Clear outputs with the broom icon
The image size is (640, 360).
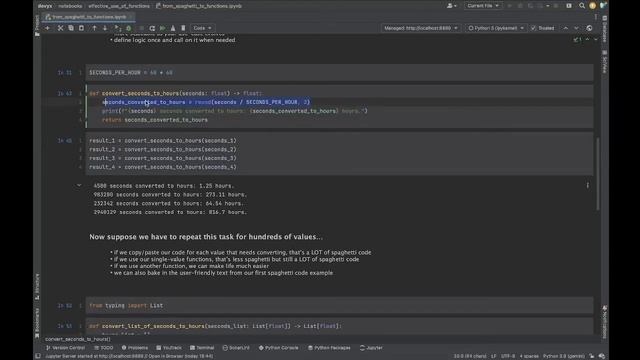click(173, 28)
